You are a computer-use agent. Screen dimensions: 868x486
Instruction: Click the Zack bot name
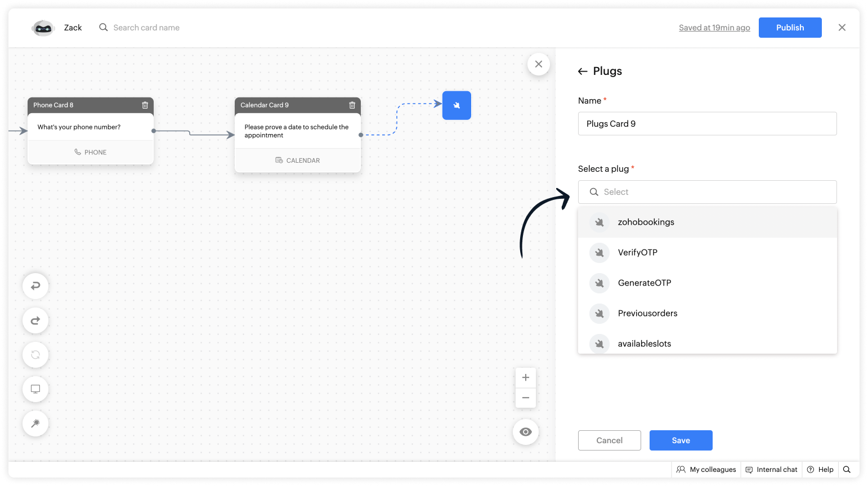coord(73,28)
